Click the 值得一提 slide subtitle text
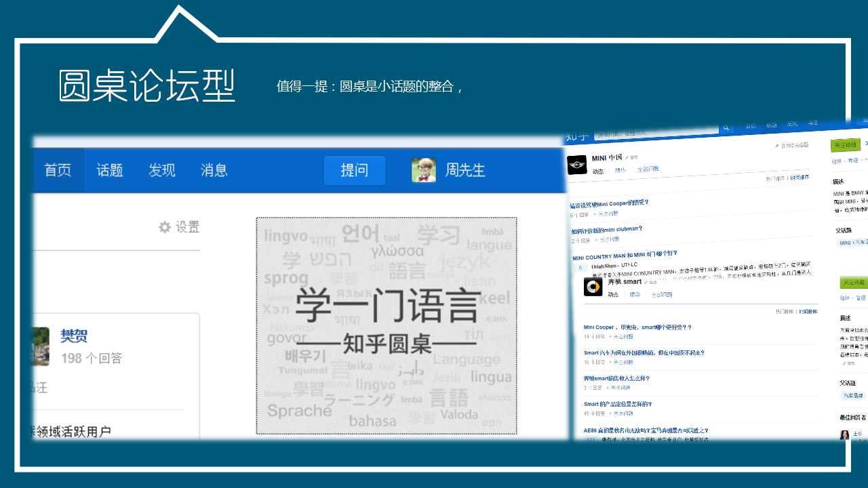The width and height of the screenshot is (868, 488). tap(370, 87)
